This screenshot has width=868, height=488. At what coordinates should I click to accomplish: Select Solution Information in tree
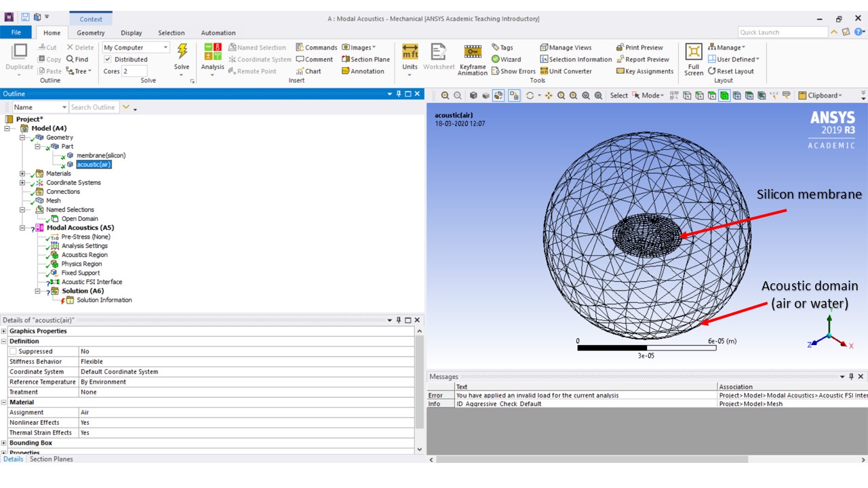[104, 300]
